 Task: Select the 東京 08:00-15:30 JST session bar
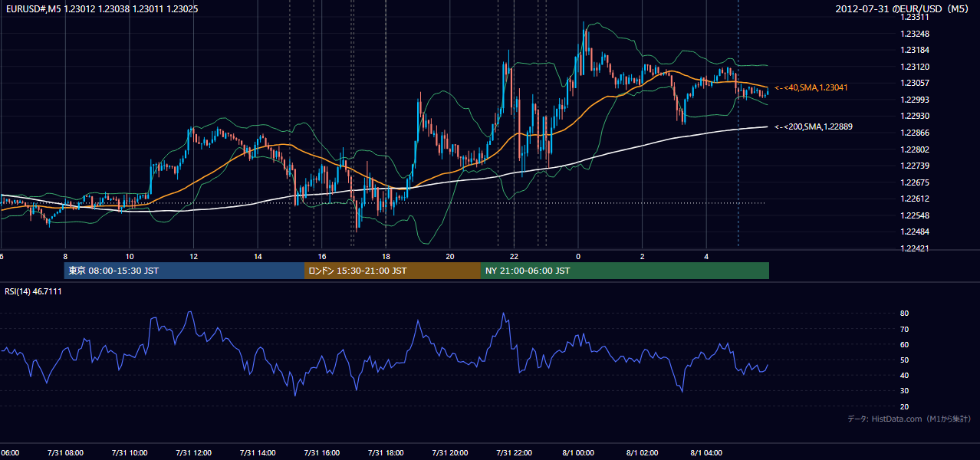click(x=184, y=271)
